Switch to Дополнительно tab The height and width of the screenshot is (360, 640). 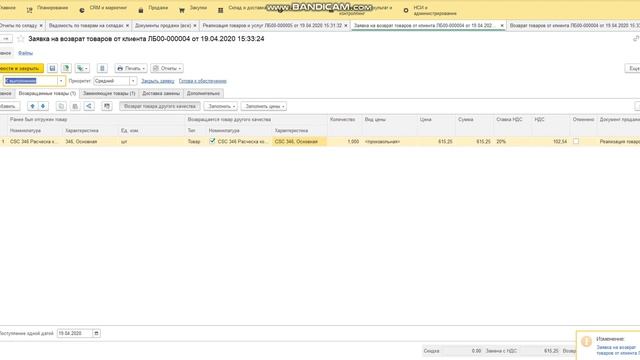203,93
